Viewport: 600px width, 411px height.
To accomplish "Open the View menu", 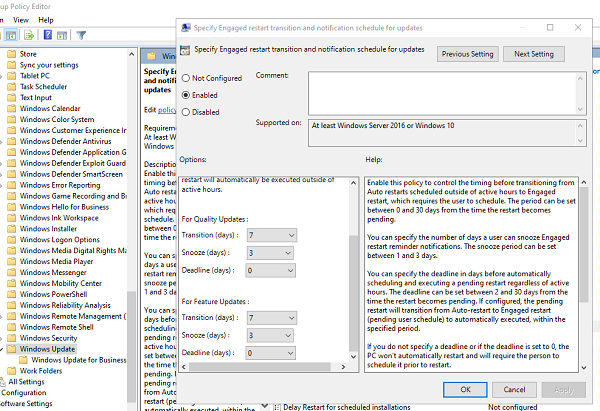I will coord(21,20).
